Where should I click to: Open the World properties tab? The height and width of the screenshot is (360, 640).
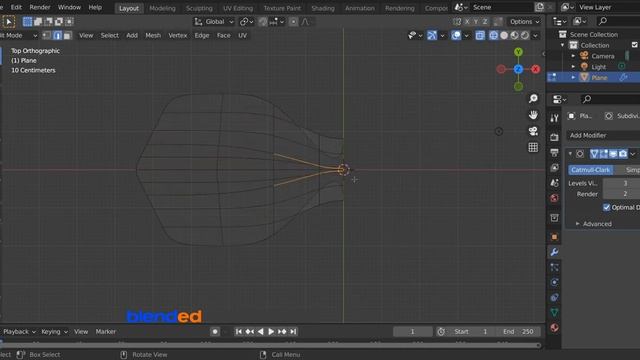coord(554,198)
